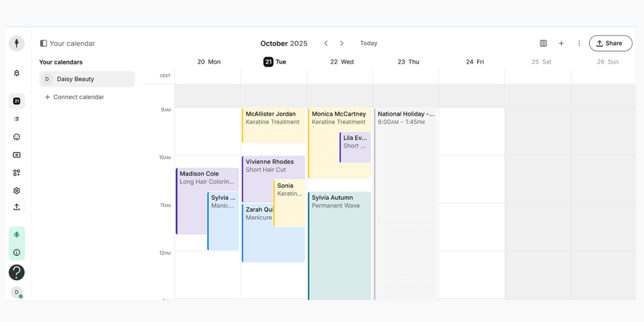
Task: Add a new event with the plus icon
Action: click(x=561, y=43)
